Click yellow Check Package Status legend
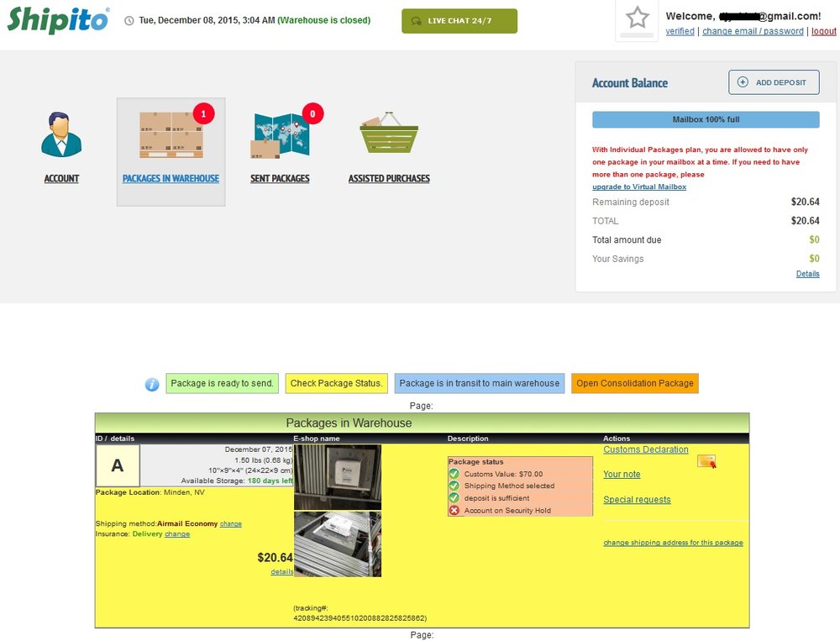840x641 pixels. tap(336, 384)
